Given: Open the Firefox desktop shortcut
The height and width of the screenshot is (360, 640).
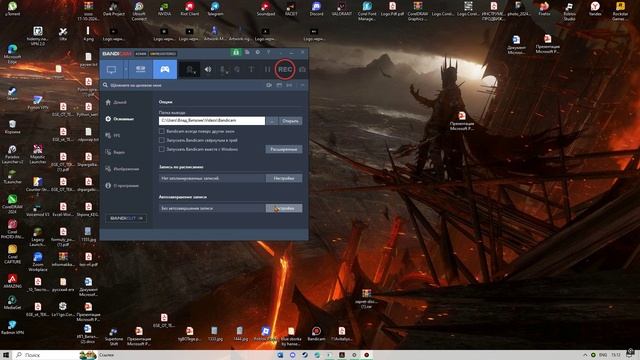Looking at the screenshot, I should pos(544,9).
